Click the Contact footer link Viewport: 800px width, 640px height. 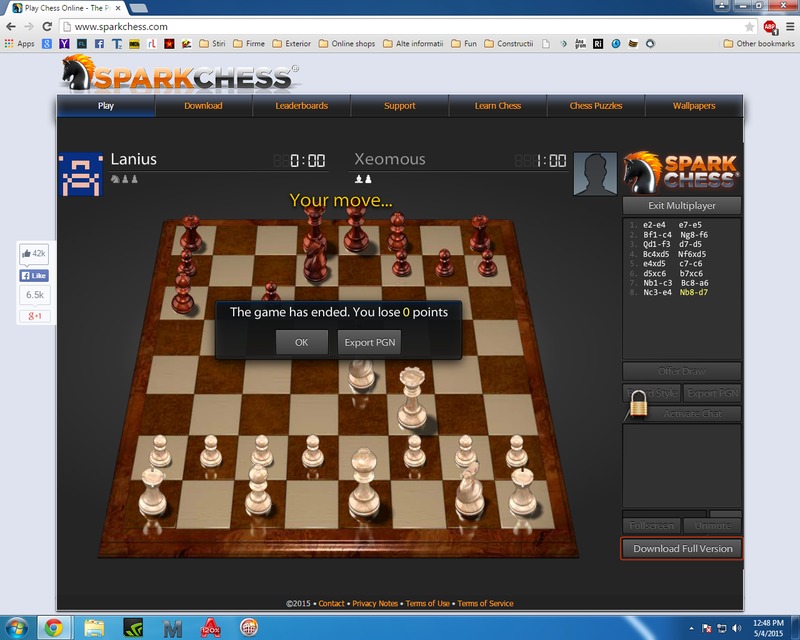click(332, 603)
